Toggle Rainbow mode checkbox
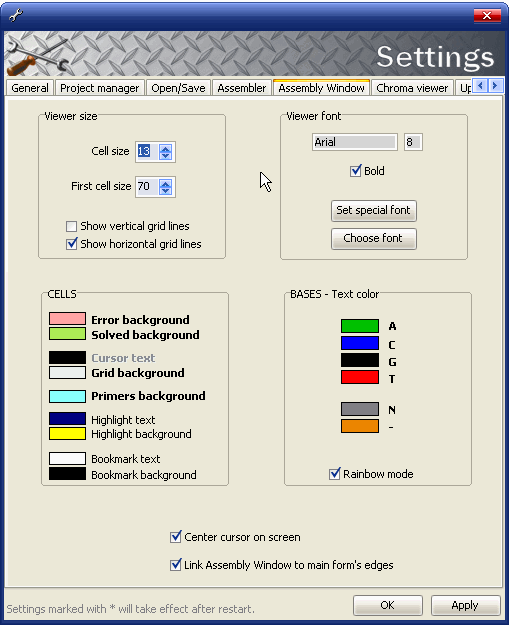Viewport: 509px width, 625px height. pos(334,474)
